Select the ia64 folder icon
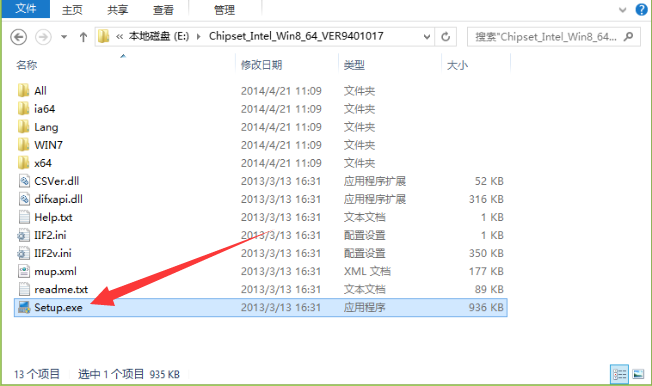 tap(24, 109)
